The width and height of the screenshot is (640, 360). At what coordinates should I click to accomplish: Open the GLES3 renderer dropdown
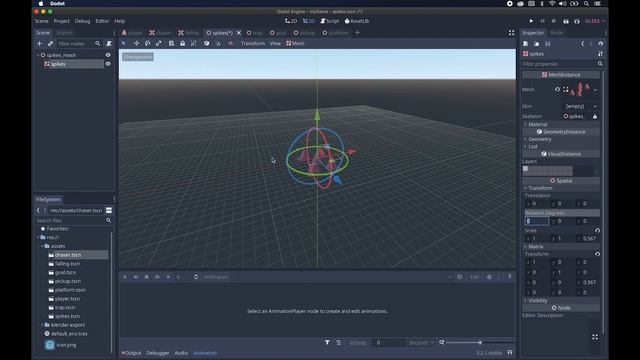pos(595,21)
